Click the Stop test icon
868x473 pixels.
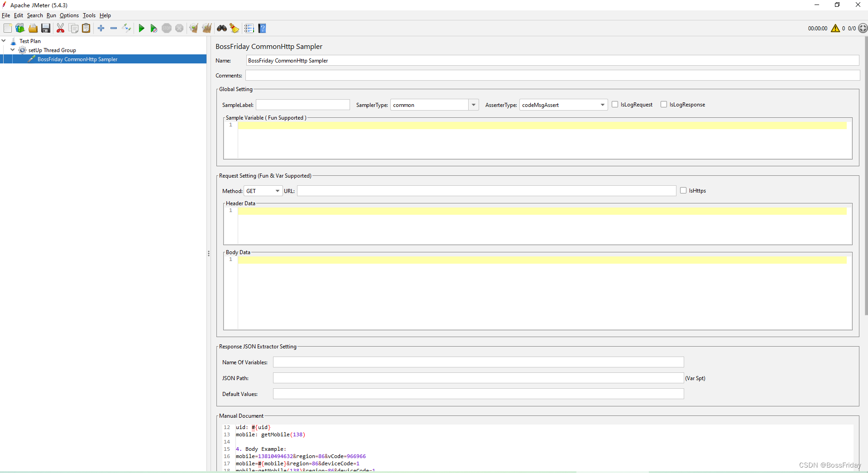(x=167, y=28)
